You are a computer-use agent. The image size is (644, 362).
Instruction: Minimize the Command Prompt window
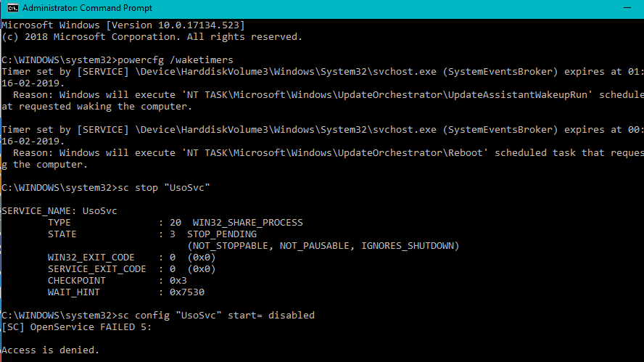627,8
